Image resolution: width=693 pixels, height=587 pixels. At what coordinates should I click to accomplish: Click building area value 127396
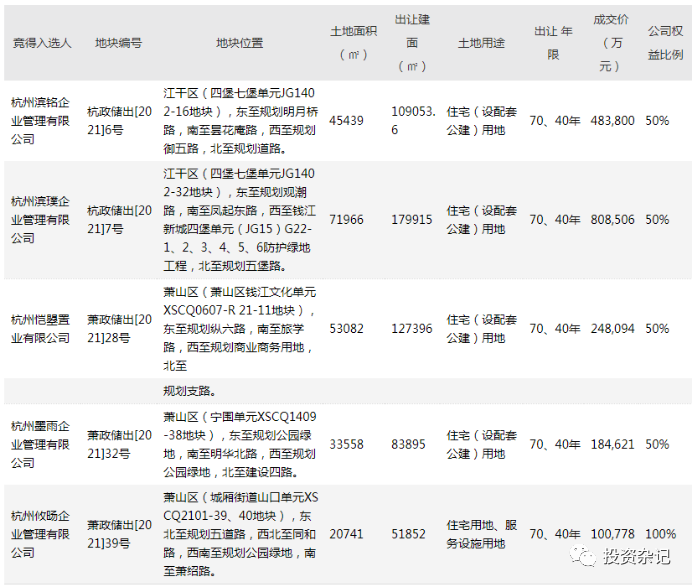(413, 328)
